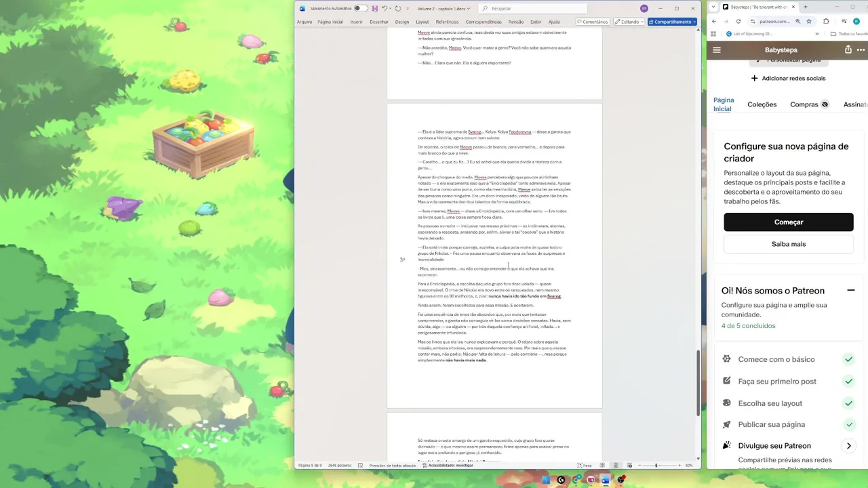Viewport: 868px width, 488px height.
Task: Close the Babysteps browser tab
Action: click(x=794, y=7)
